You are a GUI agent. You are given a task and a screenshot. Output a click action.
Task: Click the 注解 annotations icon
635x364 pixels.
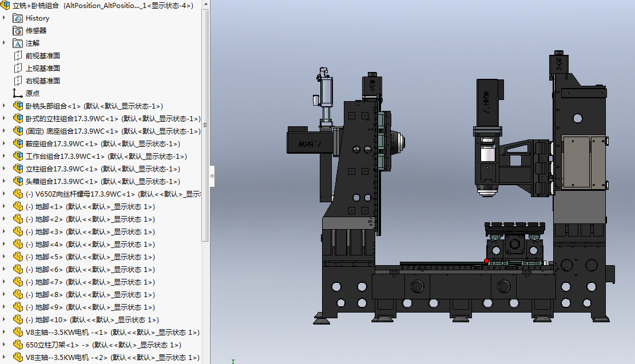(17, 43)
